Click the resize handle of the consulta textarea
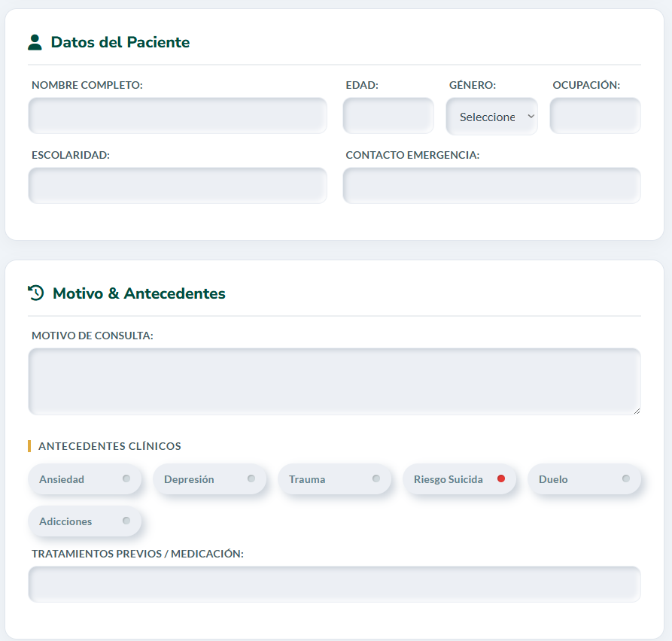 click(637, 411)
